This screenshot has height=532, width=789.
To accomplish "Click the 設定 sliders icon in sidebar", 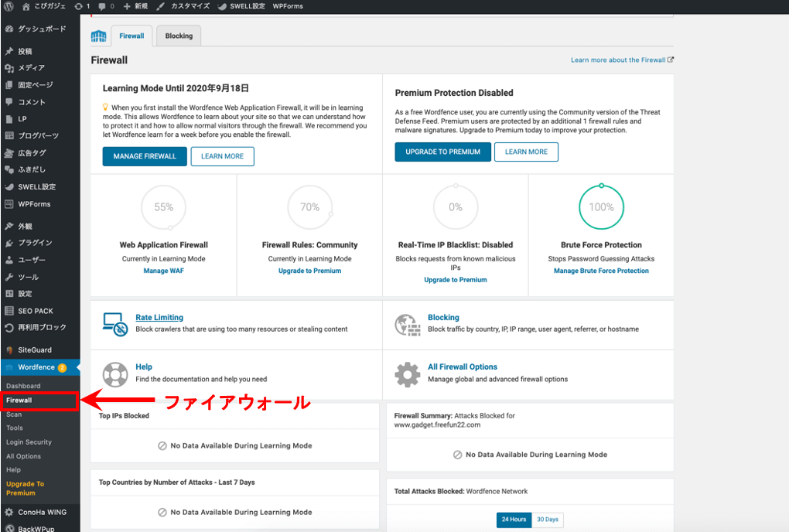I will tap(9, 294).
